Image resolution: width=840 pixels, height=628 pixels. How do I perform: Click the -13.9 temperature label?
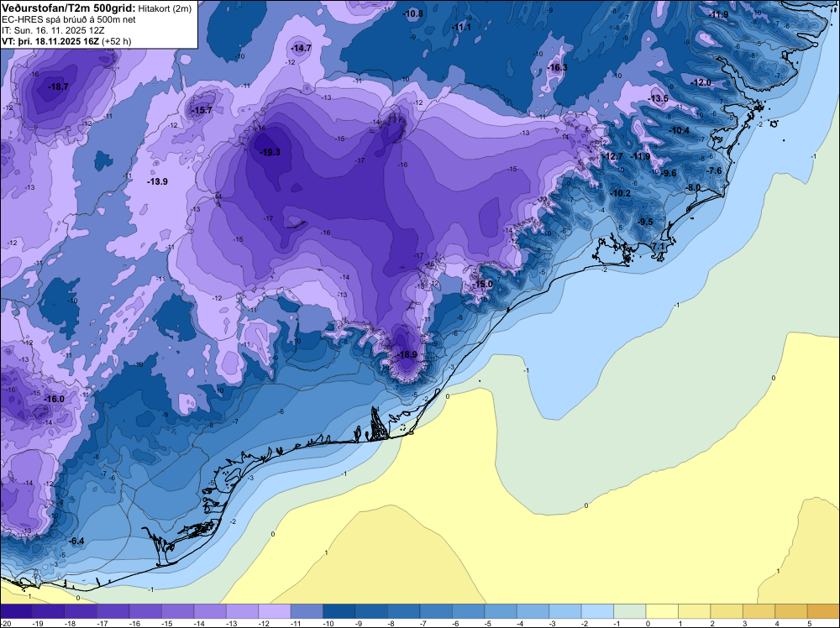click(x=158, y=182)
